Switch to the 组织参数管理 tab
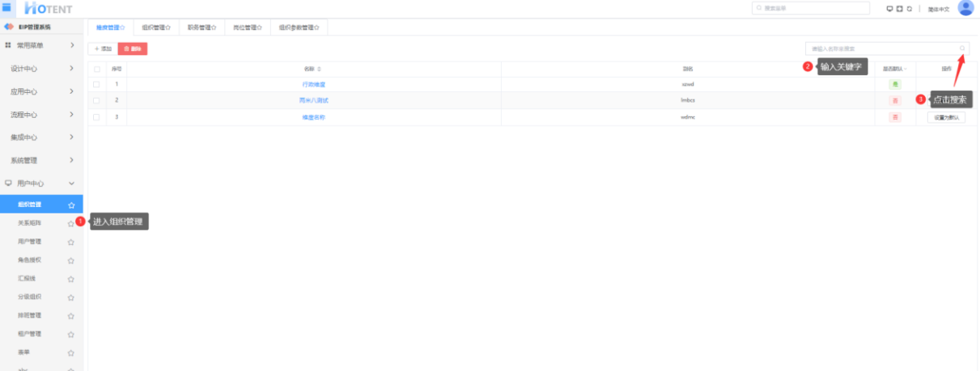Viewport: 980px width, 371px height. pyautogui.click(x=299, y=27)
